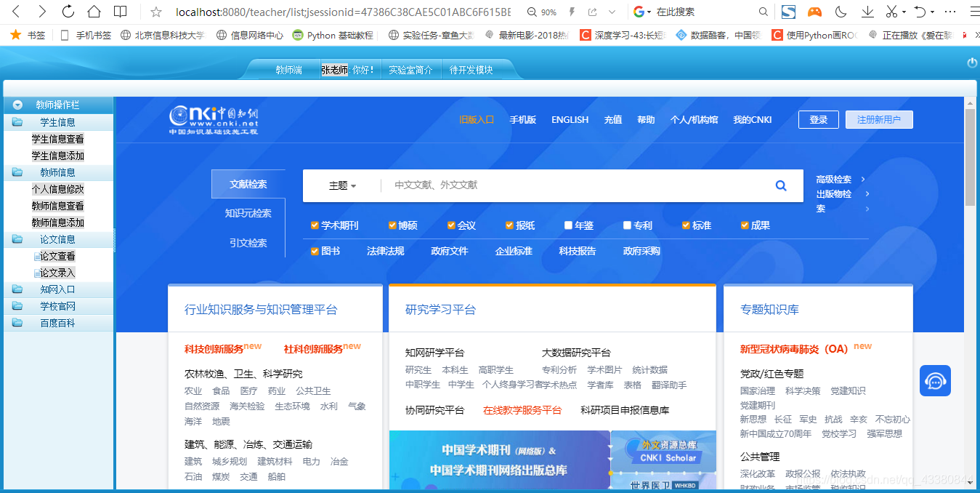
Task: Open the Sogou S extension icon
Action: click(x=788, y=12)
